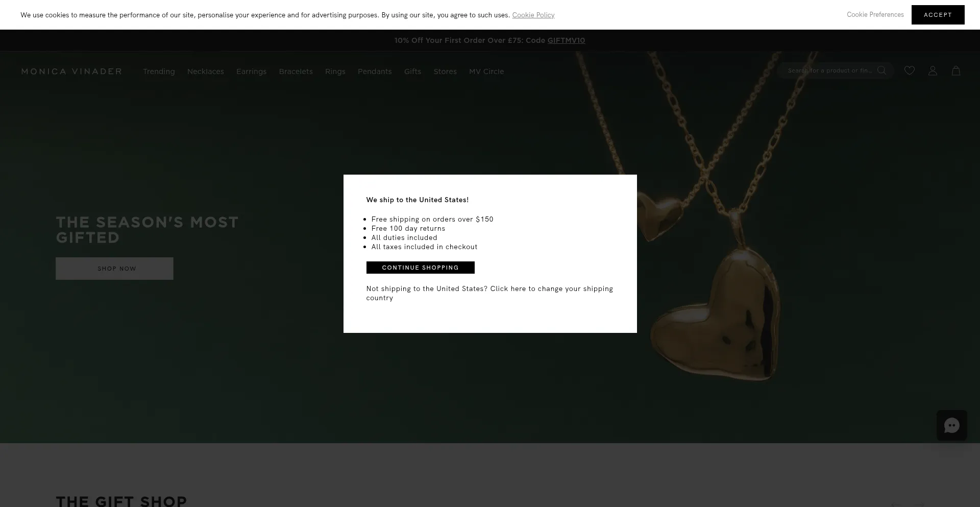Image resolution: width=980 pixels, height=507 pixels.
Task: Browse the Rings category
Action: (335, 71)
